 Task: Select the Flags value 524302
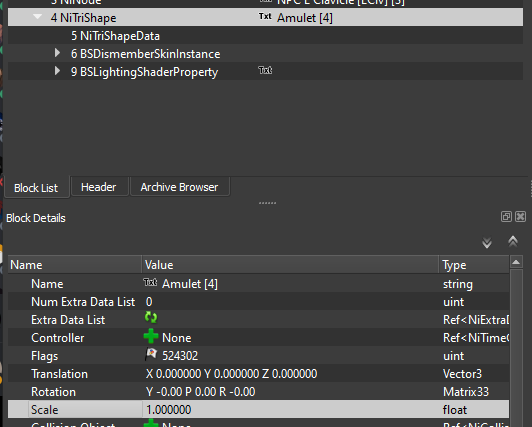(x=180, y=356)
